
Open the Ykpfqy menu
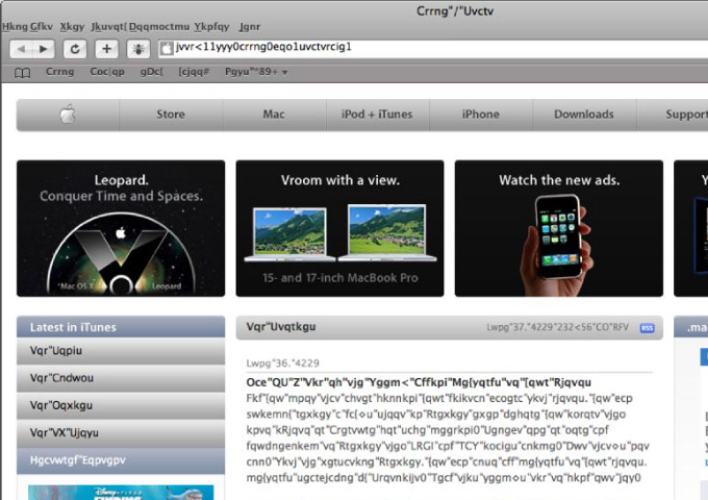click(212, 27)
